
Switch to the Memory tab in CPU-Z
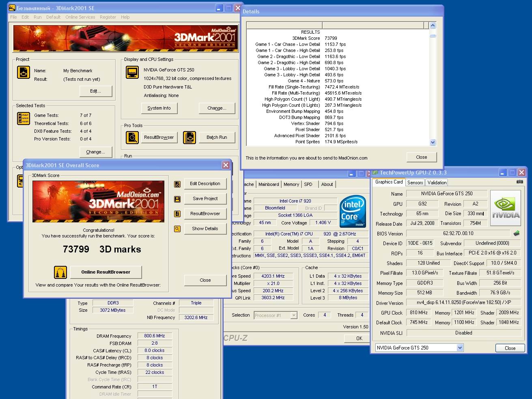click(291, 184)
